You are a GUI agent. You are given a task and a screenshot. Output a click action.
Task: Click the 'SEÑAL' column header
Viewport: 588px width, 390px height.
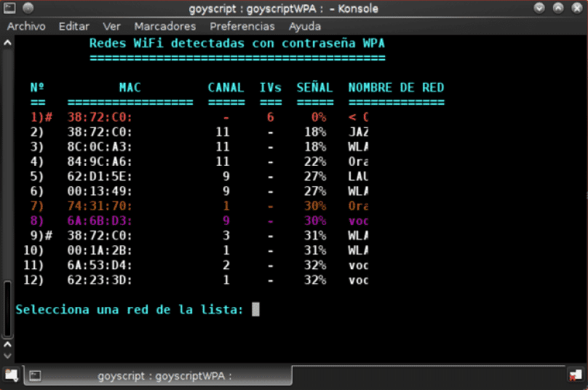click(314, 87)
